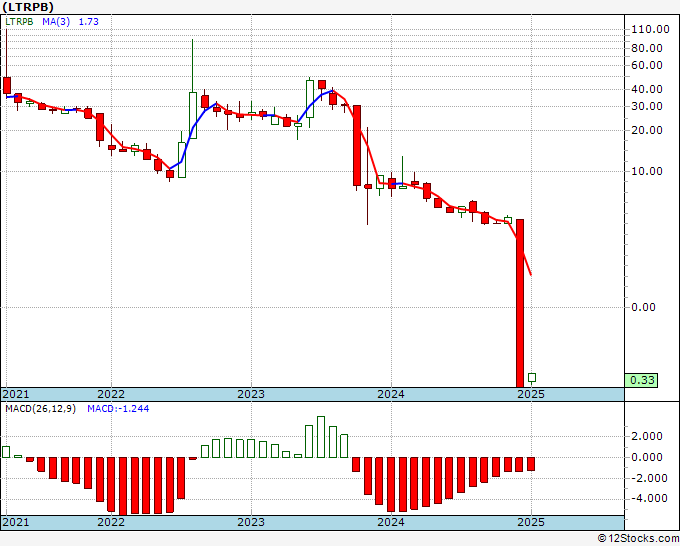Screen dimensions: 680x546
Task: Click the 10.00 price axis label
Action: coord(647,171)
